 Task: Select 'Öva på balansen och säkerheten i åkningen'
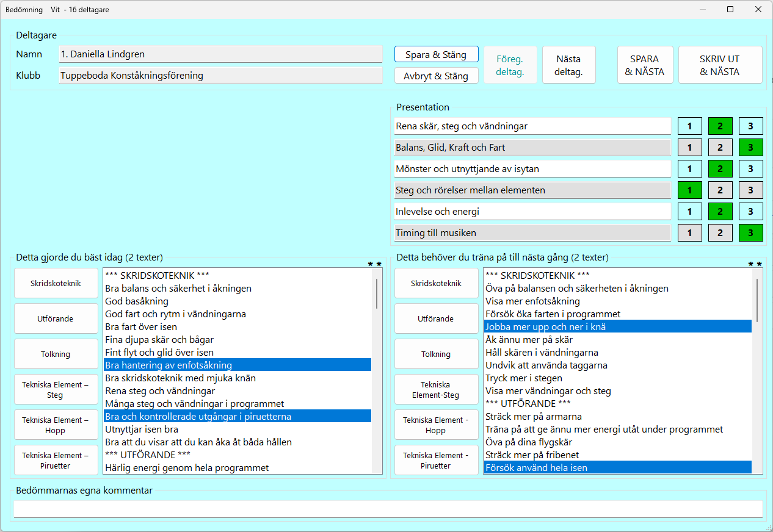[618, 288]
